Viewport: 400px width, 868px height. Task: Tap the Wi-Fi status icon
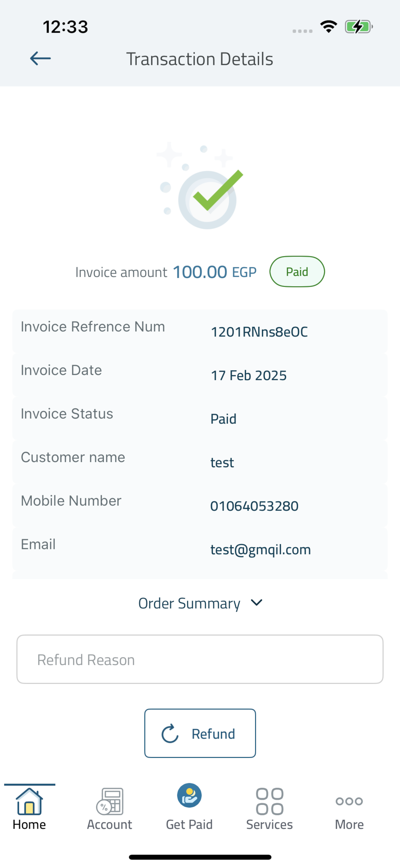(329, 27)
